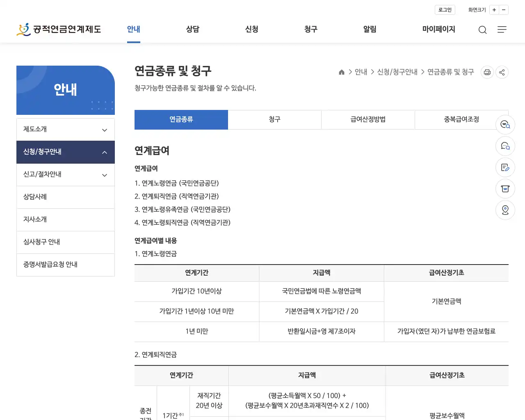
Task: Expand the 제도소개 sidebar menu
Action: click(65, 129)
